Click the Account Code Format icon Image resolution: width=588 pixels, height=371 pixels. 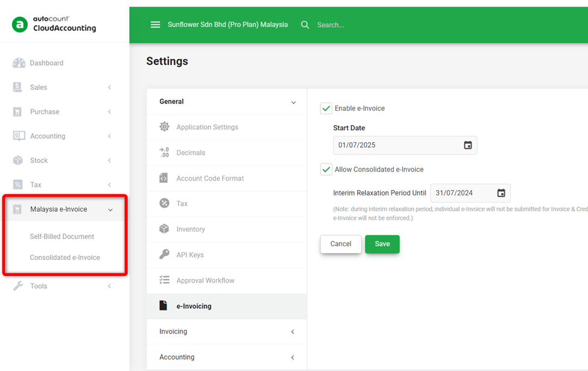click(163, 178)
